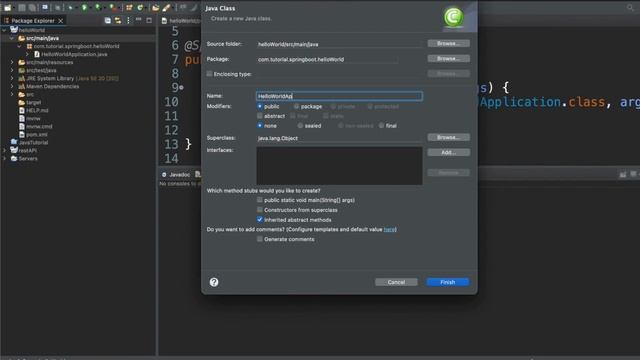
Task: Click the Cancel button
Action: click(x=396, y=282)
